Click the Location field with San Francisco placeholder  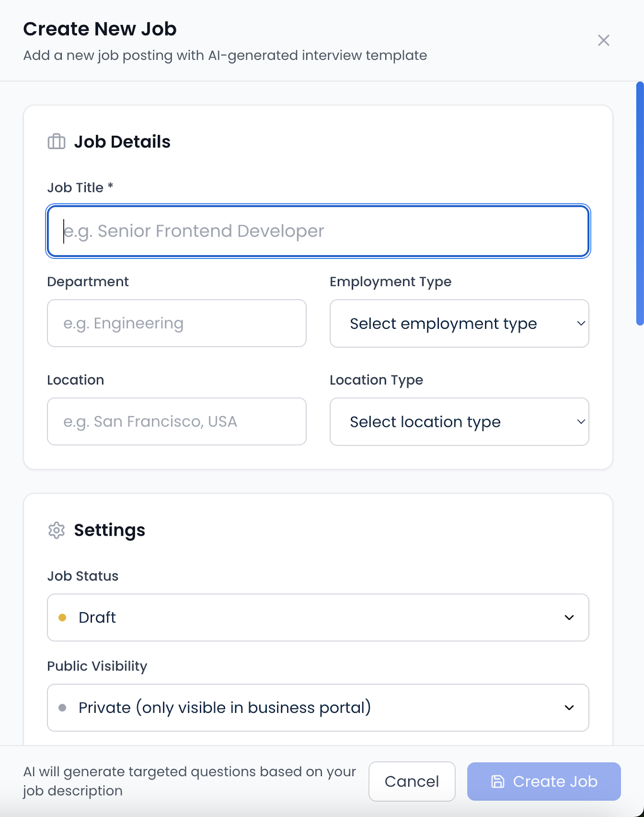tap(176, 422)
